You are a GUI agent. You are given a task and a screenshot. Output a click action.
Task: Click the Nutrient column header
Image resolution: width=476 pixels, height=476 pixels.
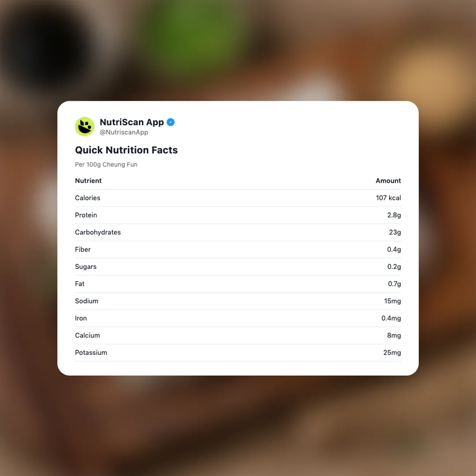tap(88, 181)
